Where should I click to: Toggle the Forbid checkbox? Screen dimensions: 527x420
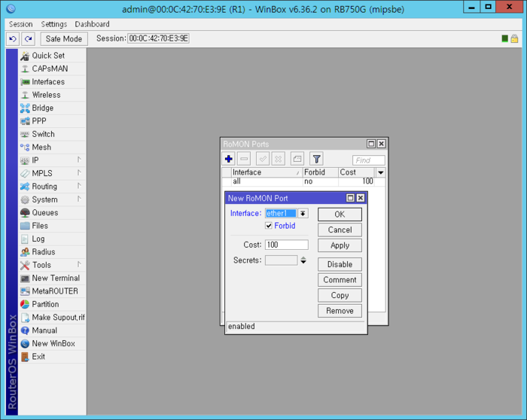click(x=269, y=226)
